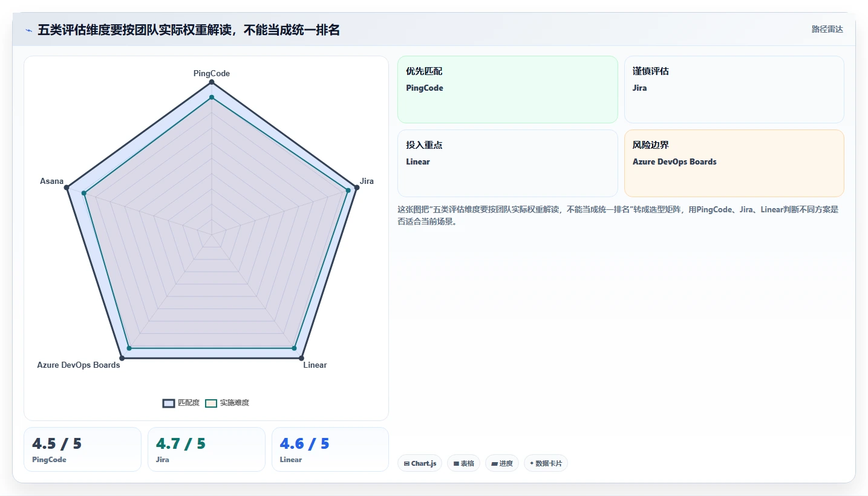Click the 实施难度 legend color box
Screen dimensions: 868x496
211,403
